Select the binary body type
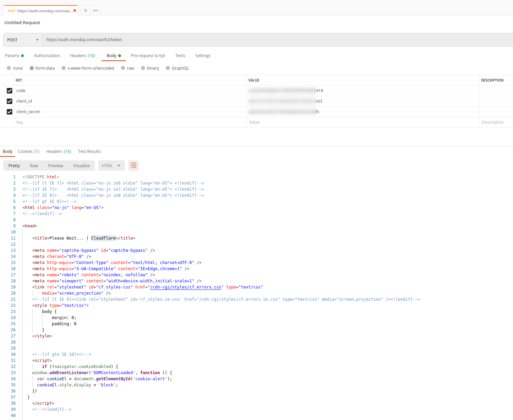 pyautogui.click(x=150, y=68)
